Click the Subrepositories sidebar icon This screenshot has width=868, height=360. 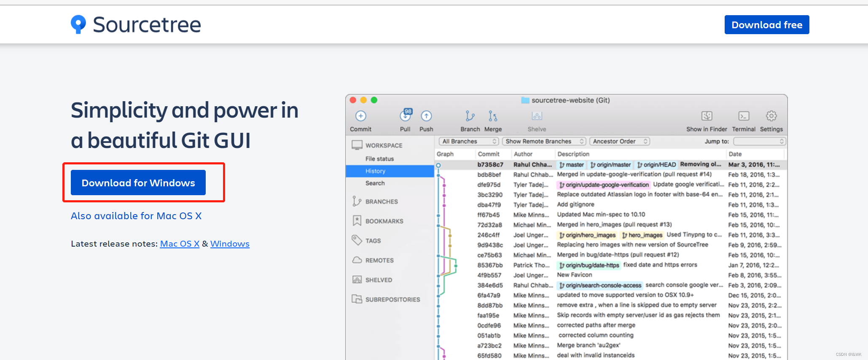coord(357,299)
